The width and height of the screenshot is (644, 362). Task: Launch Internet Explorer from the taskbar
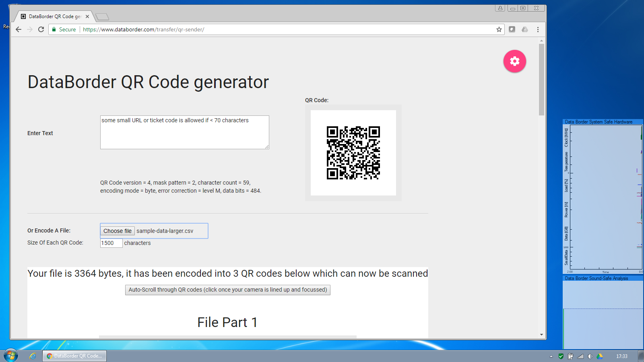(33, 356)
